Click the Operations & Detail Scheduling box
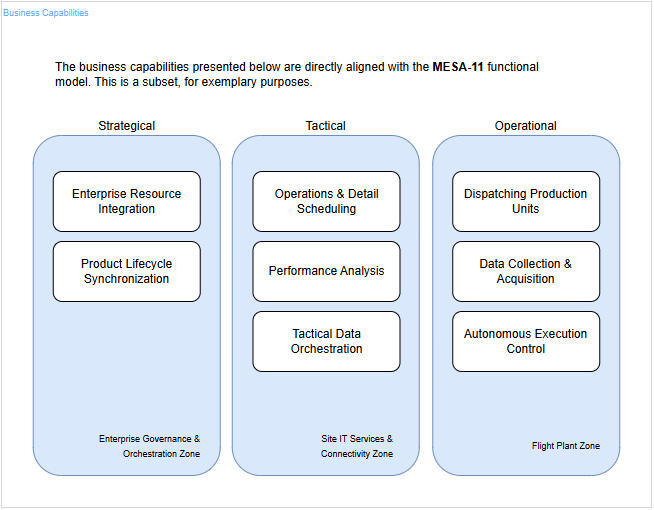This screenshot has width=654, height=510. tap(326, 201)
